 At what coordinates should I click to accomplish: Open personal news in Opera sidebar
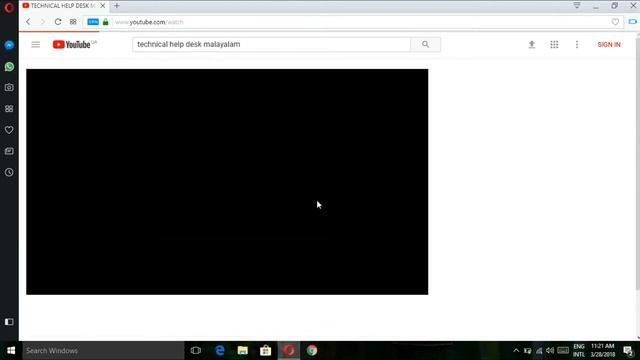pos(9,151)
